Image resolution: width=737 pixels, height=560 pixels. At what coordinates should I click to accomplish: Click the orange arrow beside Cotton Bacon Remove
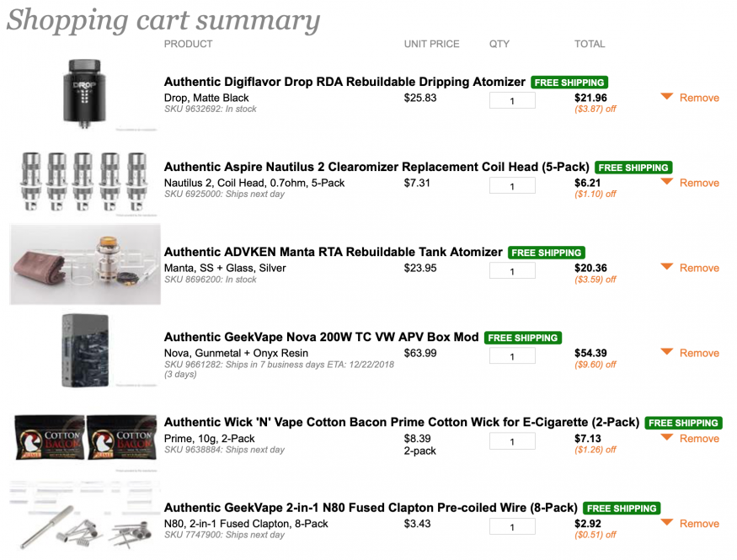point(666,438)
